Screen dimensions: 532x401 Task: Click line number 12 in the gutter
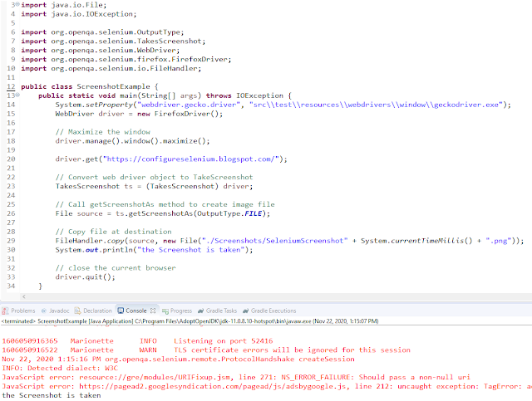[7, 86]
